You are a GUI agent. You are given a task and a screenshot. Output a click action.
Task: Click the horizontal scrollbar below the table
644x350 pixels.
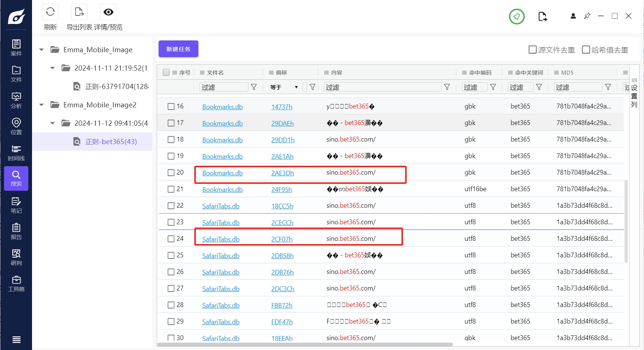(305, 344)
